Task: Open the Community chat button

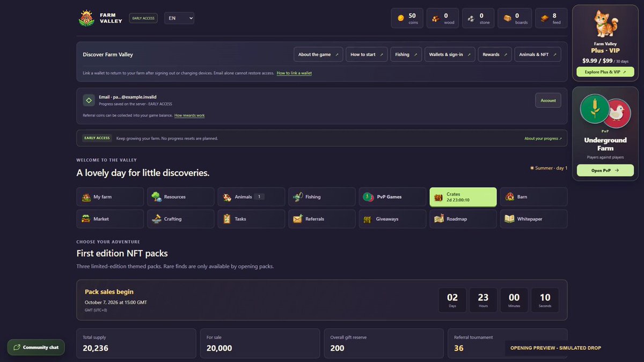Action: (x=36, y=347)
